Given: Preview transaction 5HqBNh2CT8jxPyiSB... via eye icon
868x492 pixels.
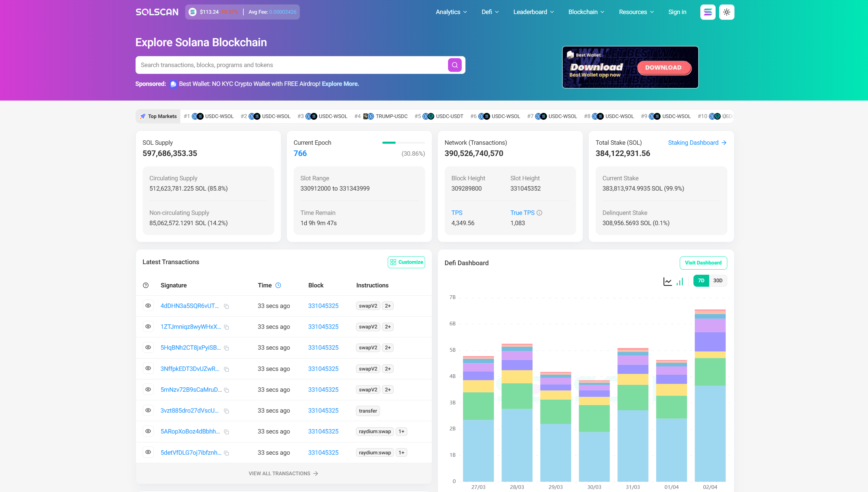Looking at the screenshot, I should tap(148, 347).
